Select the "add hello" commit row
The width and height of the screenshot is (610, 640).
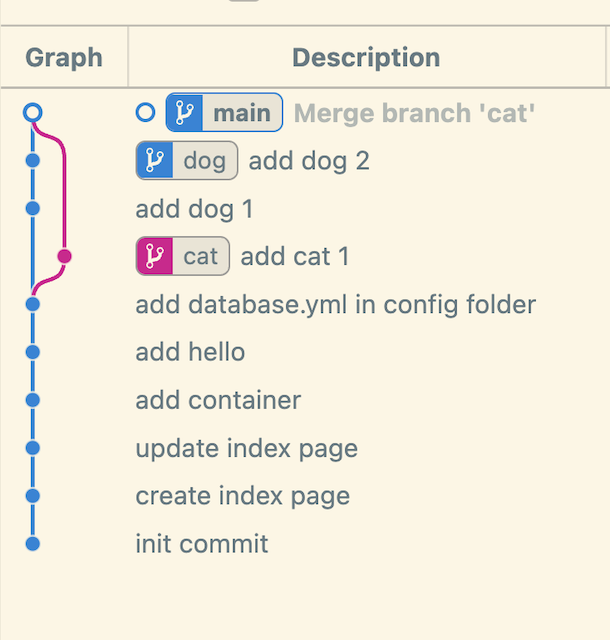(x=190, y=352)
